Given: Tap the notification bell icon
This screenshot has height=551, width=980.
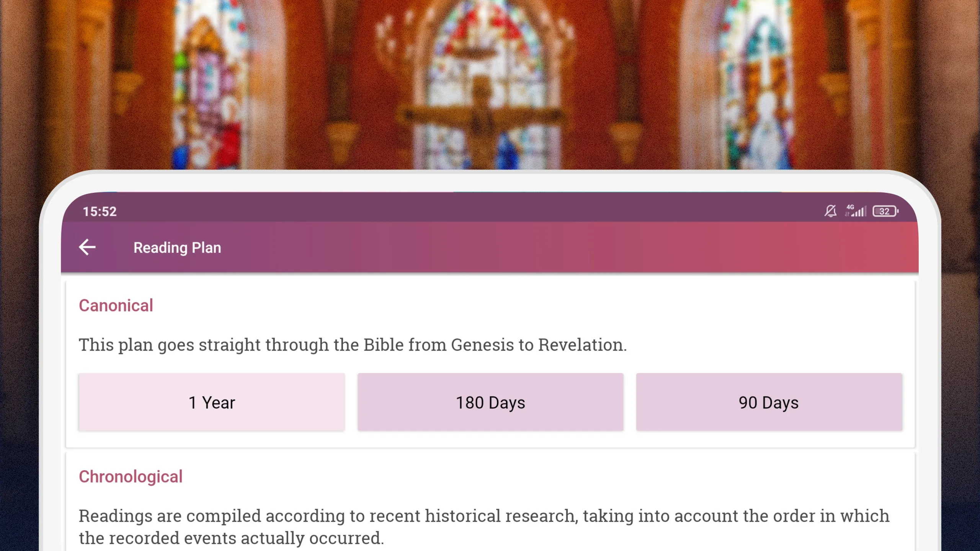Looking at the screenshot, I should point(829,211).
